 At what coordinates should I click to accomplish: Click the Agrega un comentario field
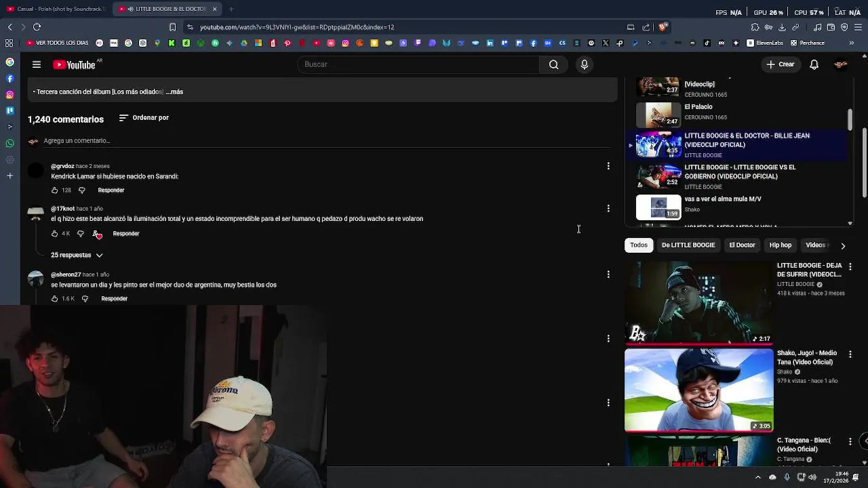pyautogui.click(x=325, y=141)
